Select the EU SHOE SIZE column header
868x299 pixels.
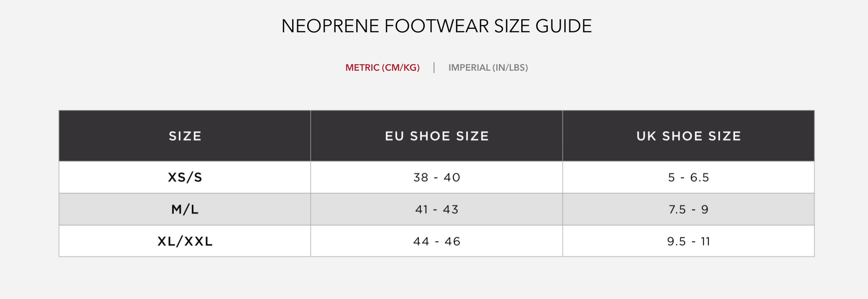pyautogui.click(x=436, y=136)
